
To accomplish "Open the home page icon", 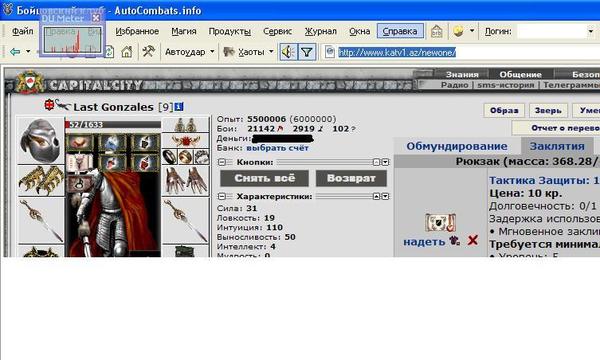I will tap(127, 52).
